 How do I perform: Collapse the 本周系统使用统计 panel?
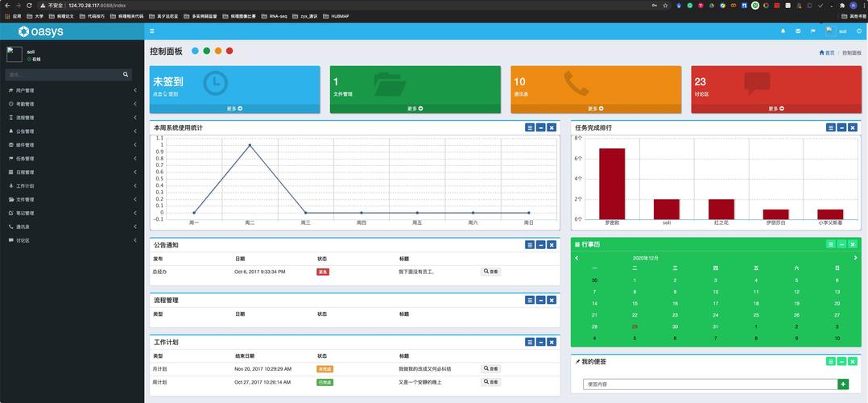(541, 127)
